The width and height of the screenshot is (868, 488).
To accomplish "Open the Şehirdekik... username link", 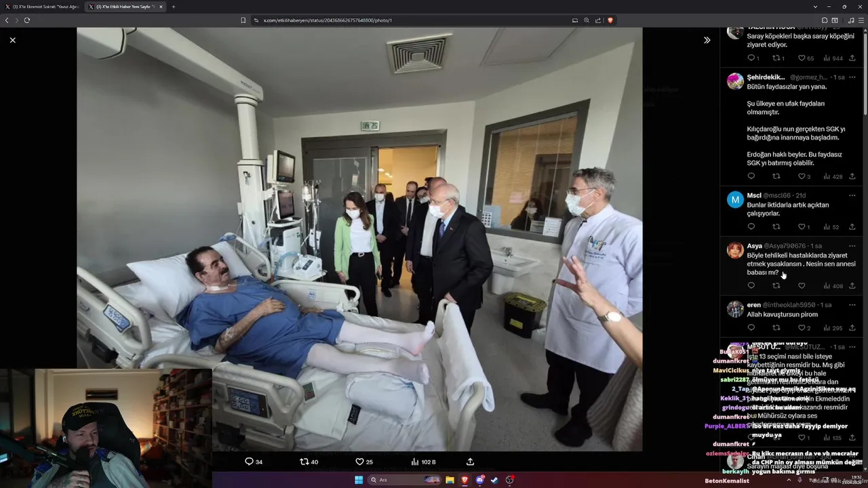I will (766, 77).
